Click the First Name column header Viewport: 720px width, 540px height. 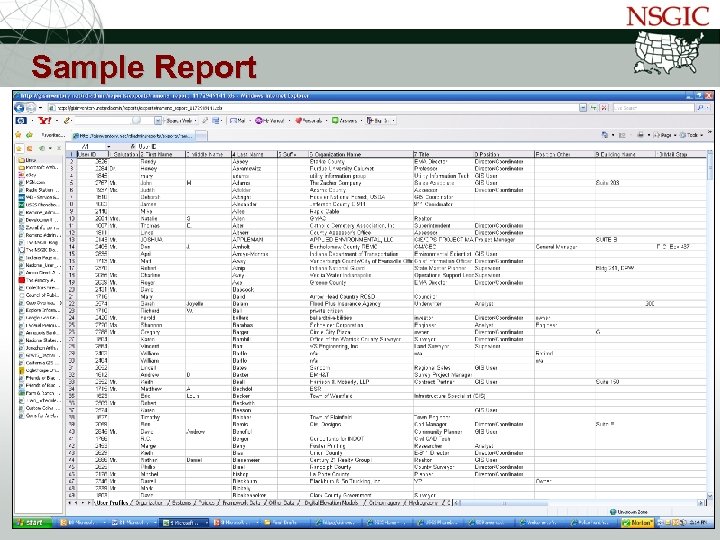[162, 154]
